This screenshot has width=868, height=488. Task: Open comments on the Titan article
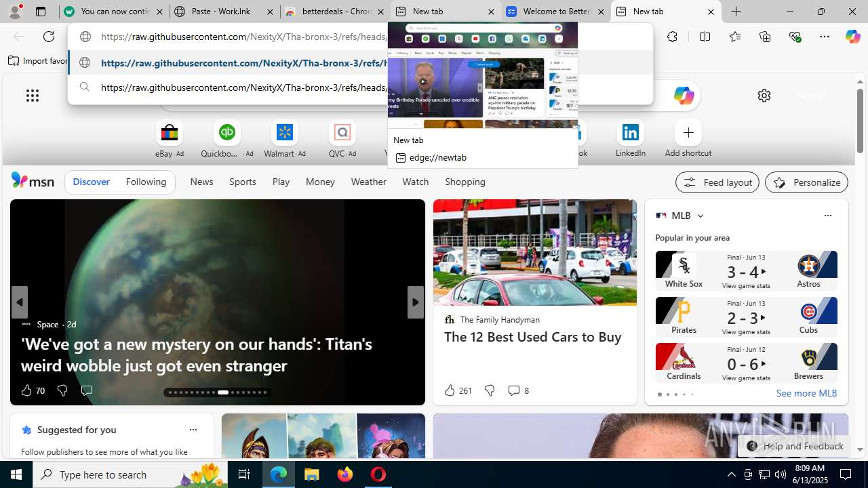(x=86, y=390)
